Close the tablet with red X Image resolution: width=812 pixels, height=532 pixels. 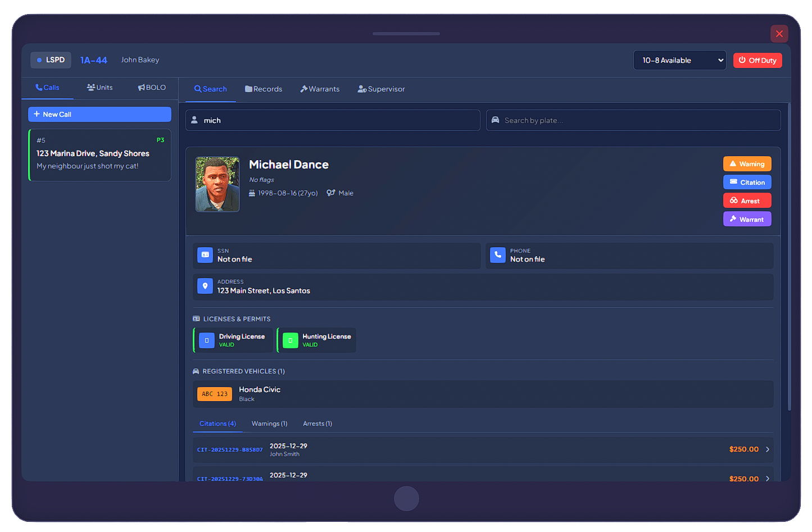point(779,34)
